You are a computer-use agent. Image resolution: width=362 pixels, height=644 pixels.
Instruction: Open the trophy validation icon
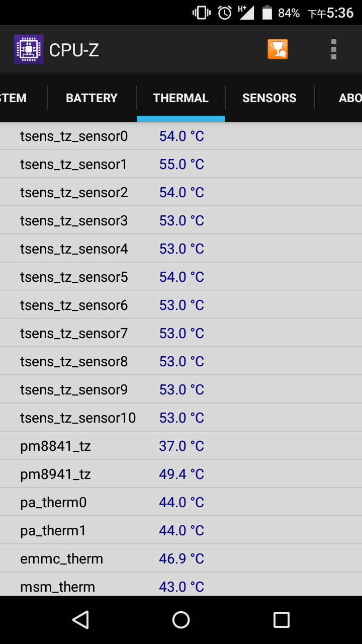[x=278, y=49]
